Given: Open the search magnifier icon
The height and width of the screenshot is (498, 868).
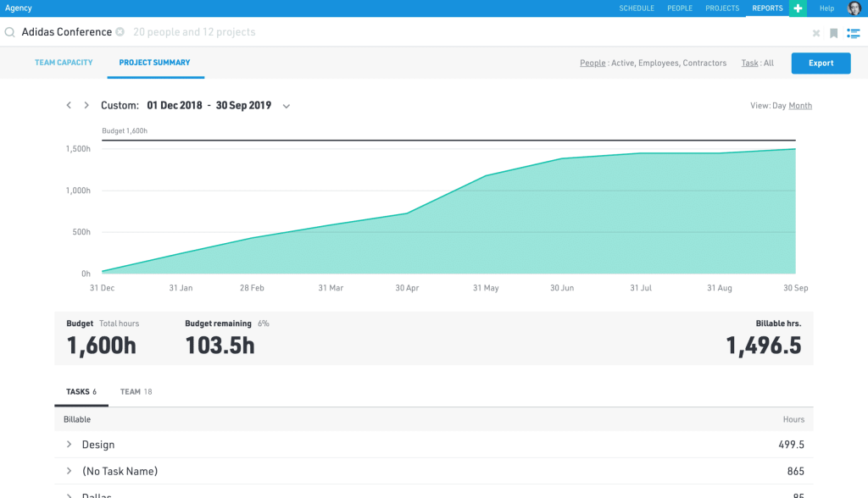Looking at the screenshot, I should click(x=8, y=32).
